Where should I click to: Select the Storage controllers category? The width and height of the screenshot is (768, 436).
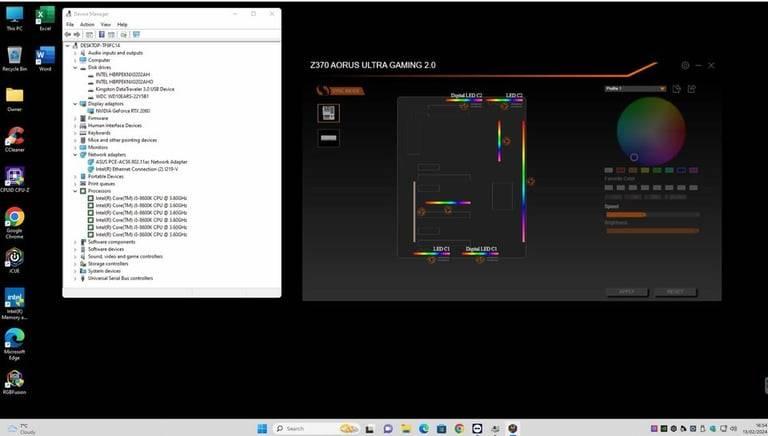coord(108,264)
